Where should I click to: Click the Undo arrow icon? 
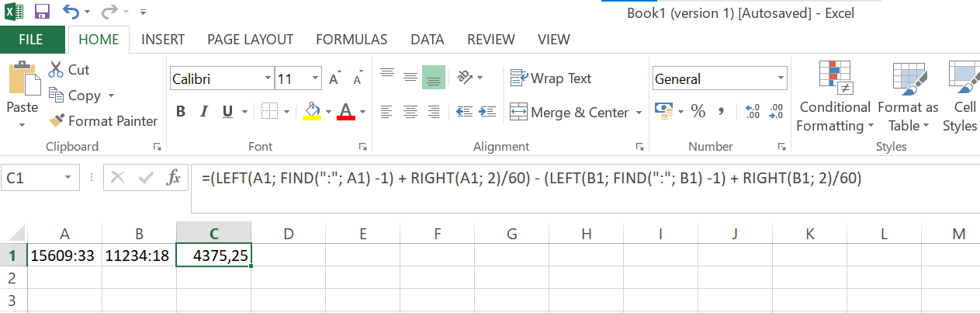(71, 12)
